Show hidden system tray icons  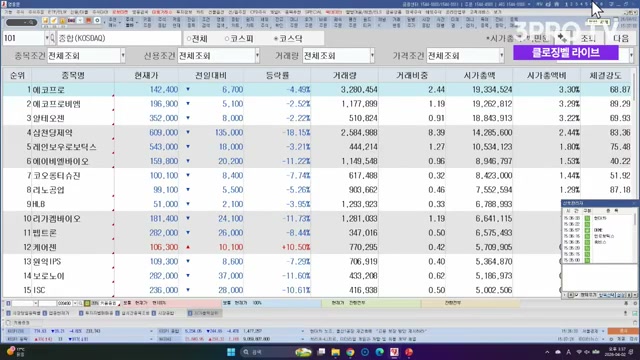[547, 352]
